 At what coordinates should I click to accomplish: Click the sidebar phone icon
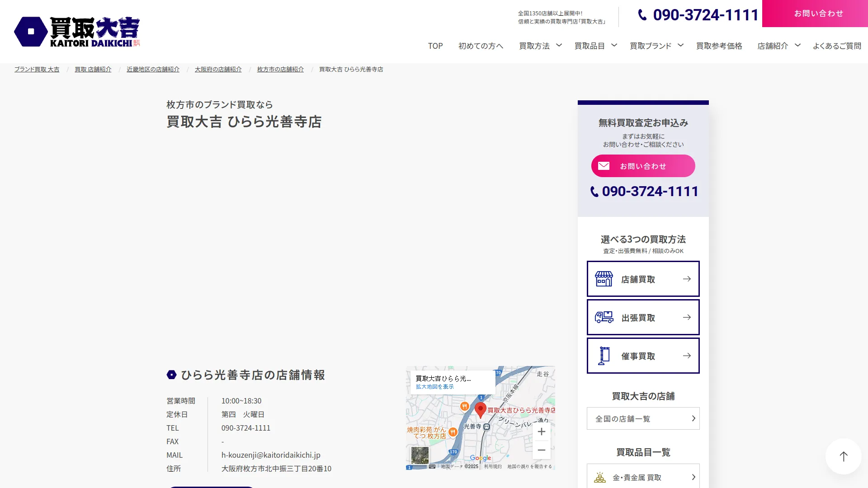tap(594, 192)
